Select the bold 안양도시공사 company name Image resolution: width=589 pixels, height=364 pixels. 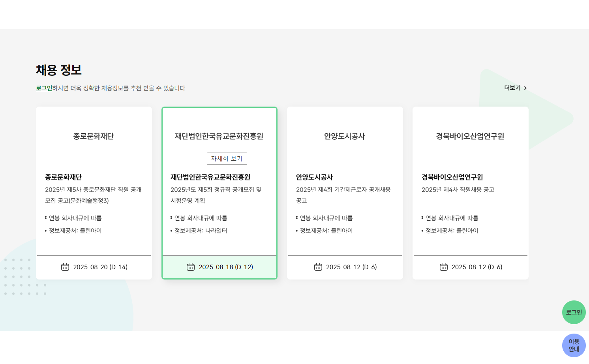(315, 177)
